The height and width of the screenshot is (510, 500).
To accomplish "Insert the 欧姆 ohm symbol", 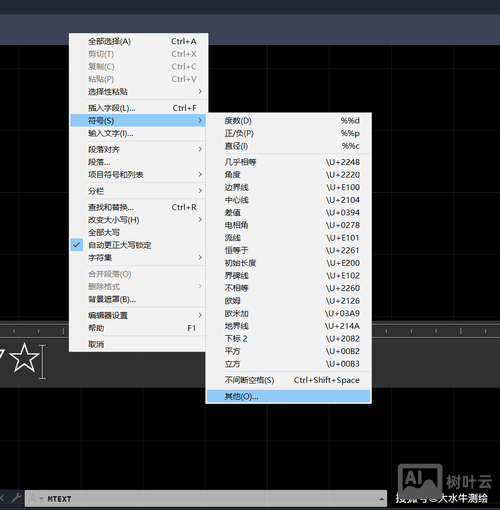I will click(289, 301).
